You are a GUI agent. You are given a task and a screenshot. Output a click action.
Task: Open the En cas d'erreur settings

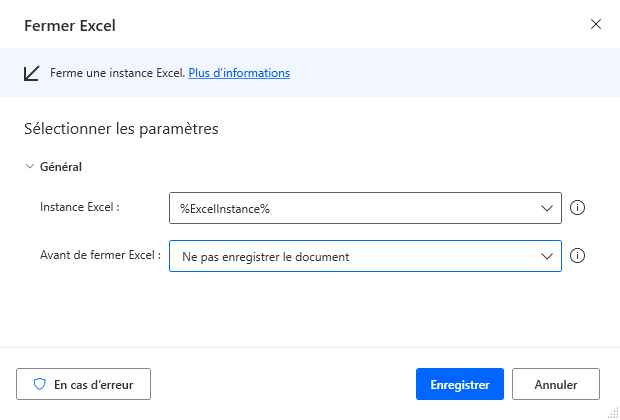click(x=83, y=383)
